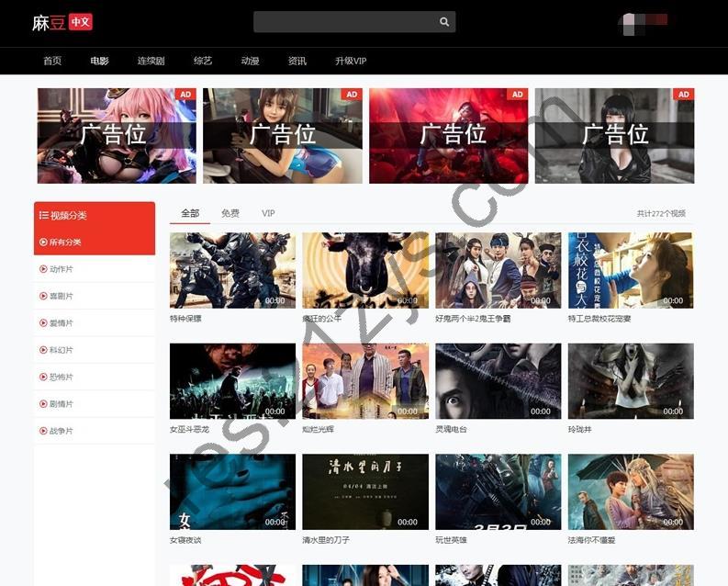Open the 玲珑井 video thumbnail

point(631,381)
